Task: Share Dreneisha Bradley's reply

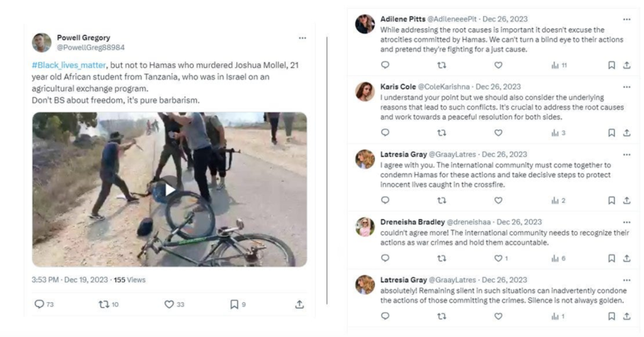Action: [x=626, y=258]
